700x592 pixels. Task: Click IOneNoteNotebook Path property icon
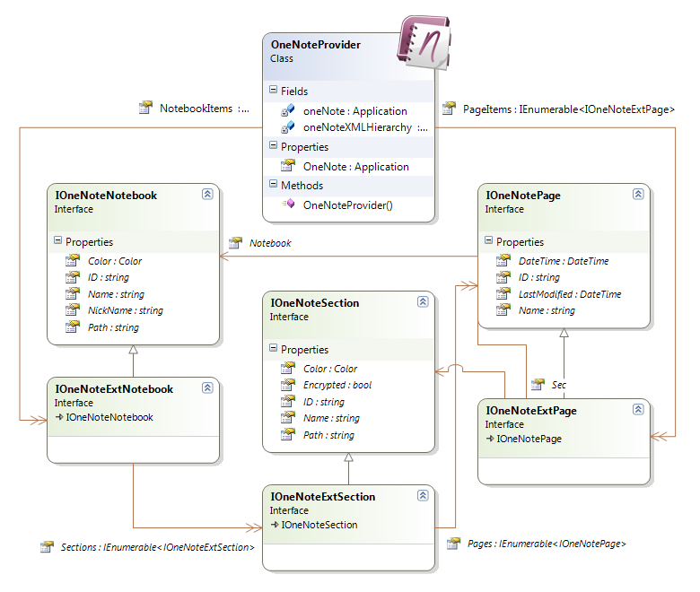[x=73, y=326]
